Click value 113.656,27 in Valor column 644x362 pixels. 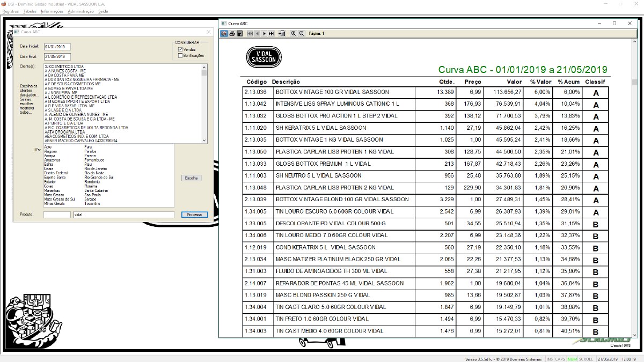(508, 92)
